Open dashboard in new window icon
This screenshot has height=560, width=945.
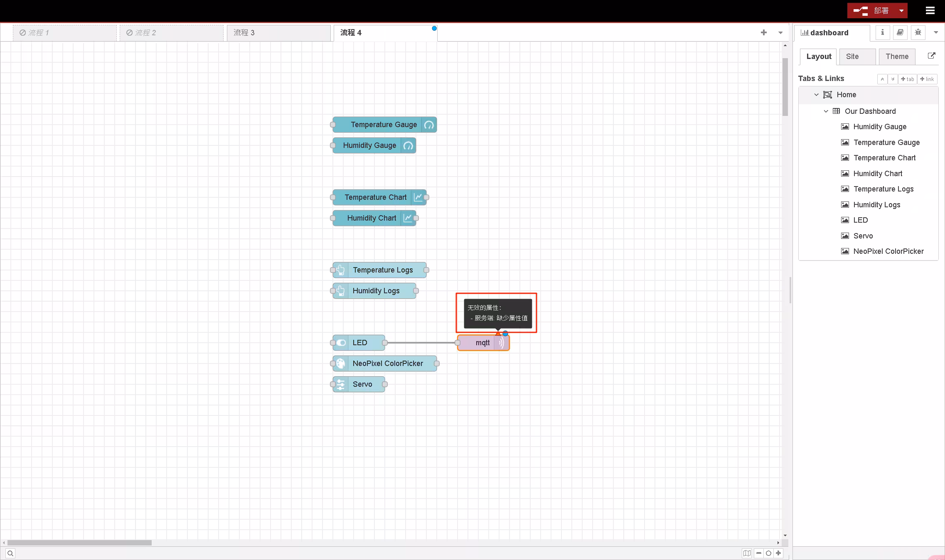click(931, 56)
